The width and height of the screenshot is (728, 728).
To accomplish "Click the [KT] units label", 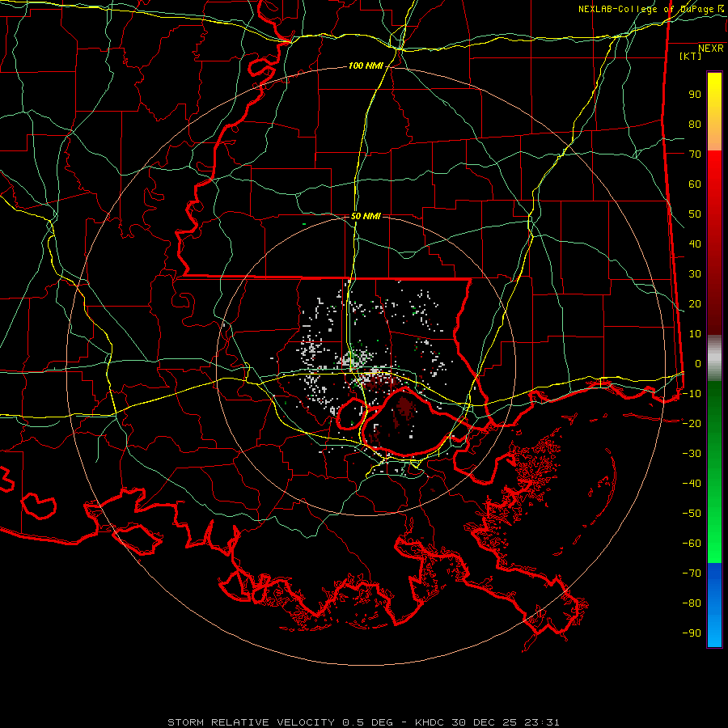I will click(690, 56).
